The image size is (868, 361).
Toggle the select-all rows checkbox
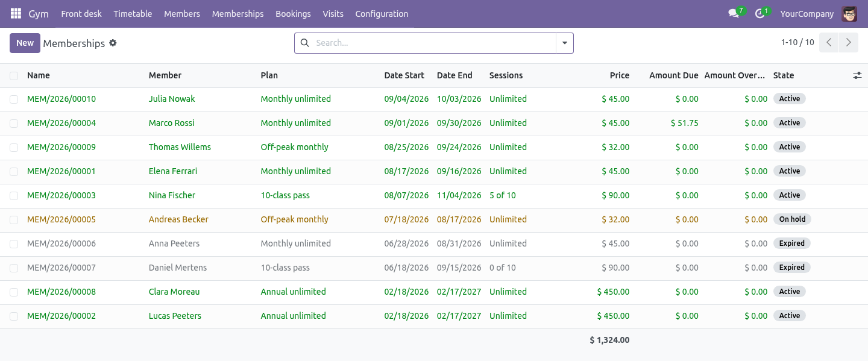point(14,76)
